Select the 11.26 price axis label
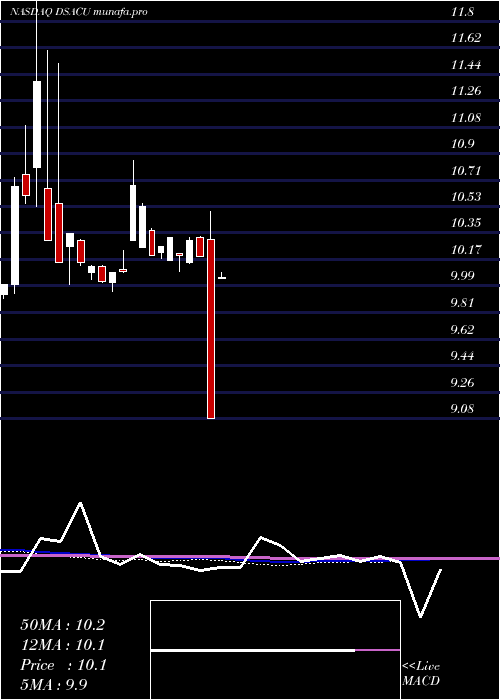The width and height of the screenshot is (500, 700). pyautogui.click(x=466, y=91)
